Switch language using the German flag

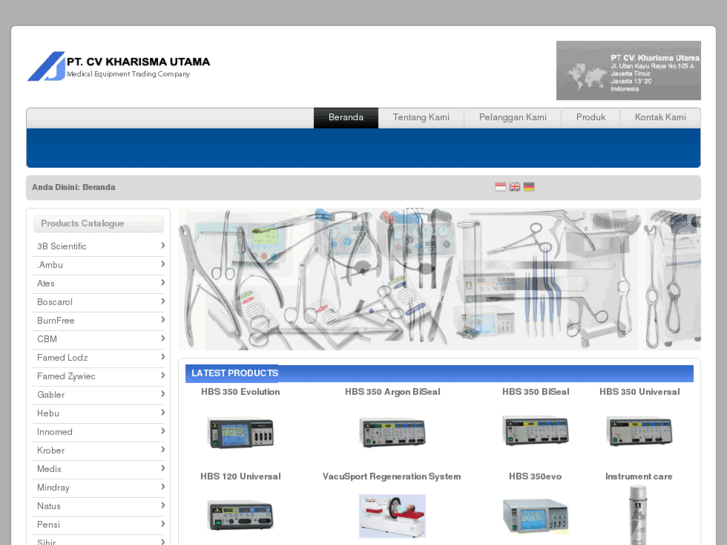pyautogui.click(x=529, y=186)
